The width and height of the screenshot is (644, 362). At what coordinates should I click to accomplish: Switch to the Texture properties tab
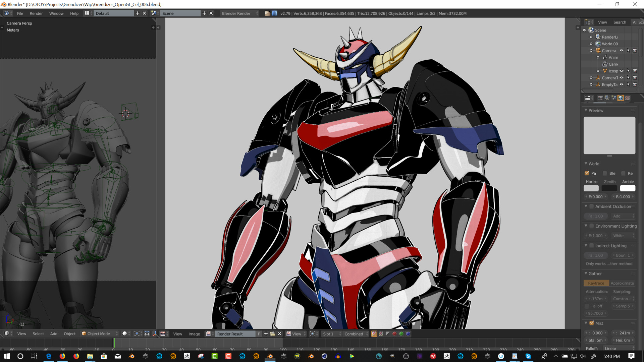coord(628,98)
